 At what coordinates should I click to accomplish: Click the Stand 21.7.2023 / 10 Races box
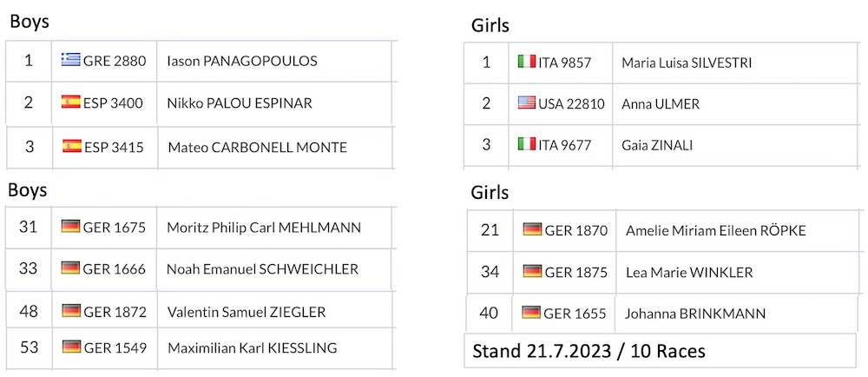660,350
